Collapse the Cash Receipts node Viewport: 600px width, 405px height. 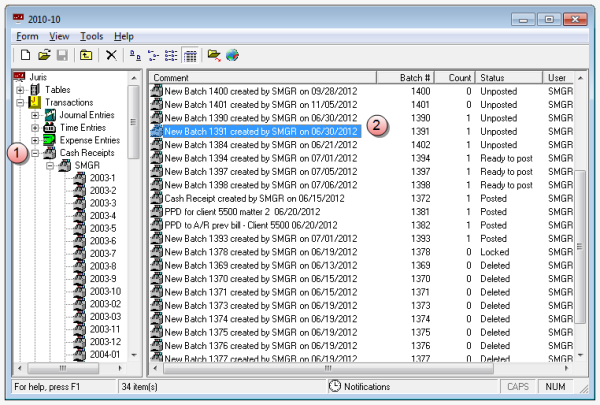(x=35, y=153)
